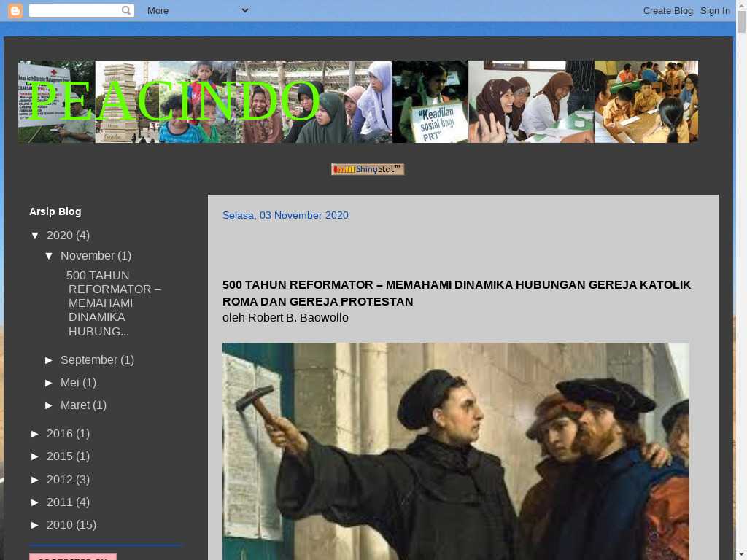Open the 500 TAHUN REFORMATOR sidebar post link
This screenshot has height=560, width=747.
coord(115,303)
